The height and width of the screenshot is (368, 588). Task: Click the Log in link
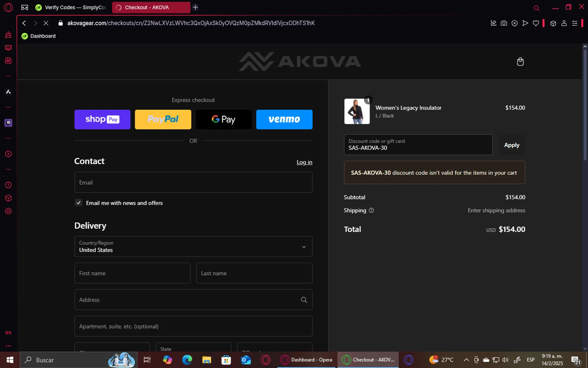click(304, 162)
